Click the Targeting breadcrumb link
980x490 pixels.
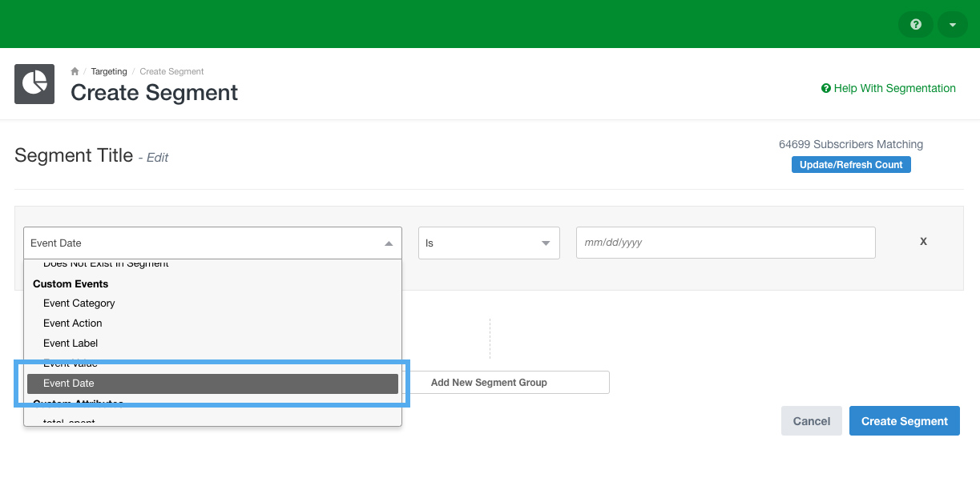108,70
